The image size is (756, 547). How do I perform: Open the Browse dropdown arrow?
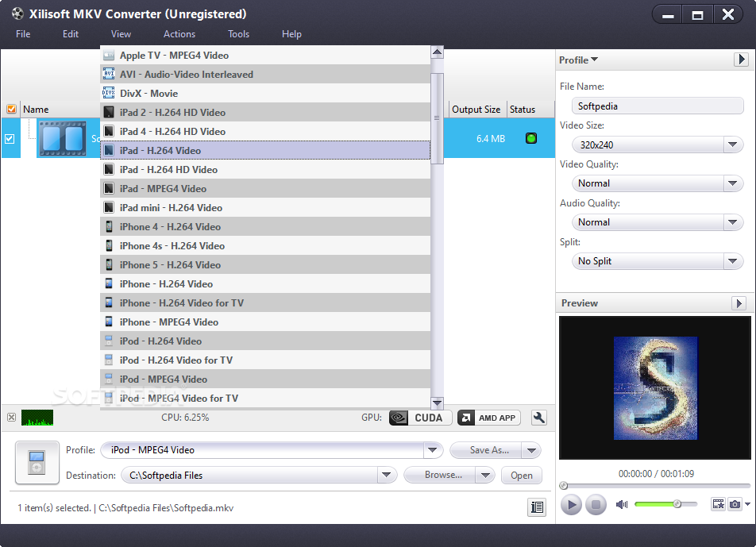pyautogui.click(x=485, y=476)
